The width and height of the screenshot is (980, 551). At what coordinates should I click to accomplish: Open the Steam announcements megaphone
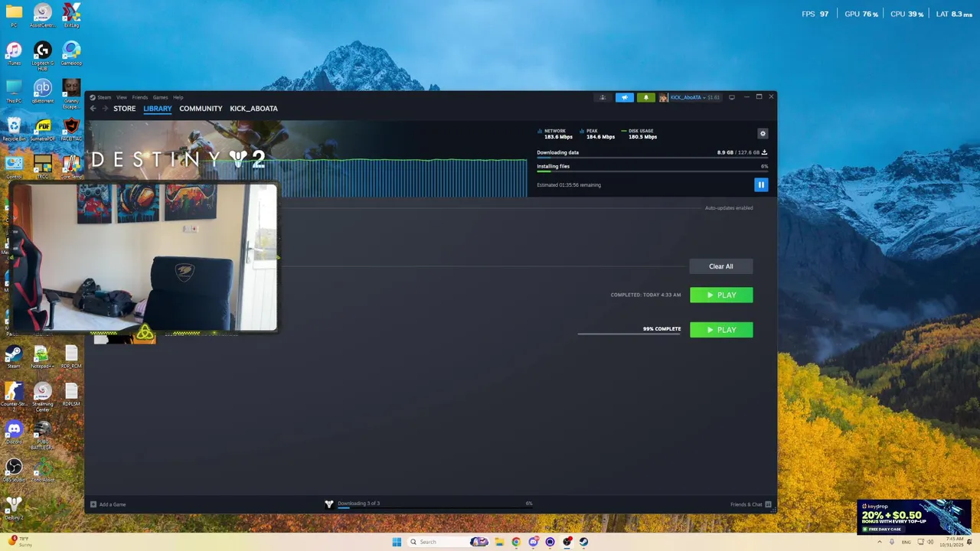click(624, 97)
